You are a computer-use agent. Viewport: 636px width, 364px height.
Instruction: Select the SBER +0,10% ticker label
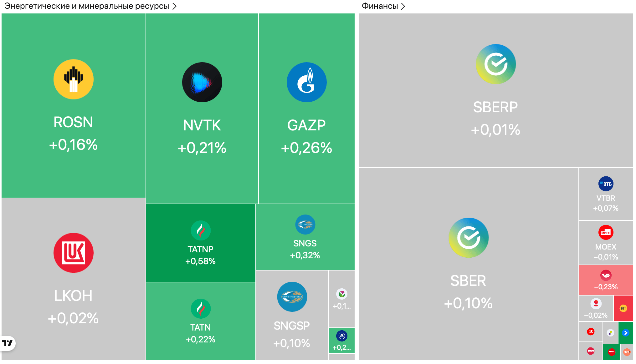(468, 281)
